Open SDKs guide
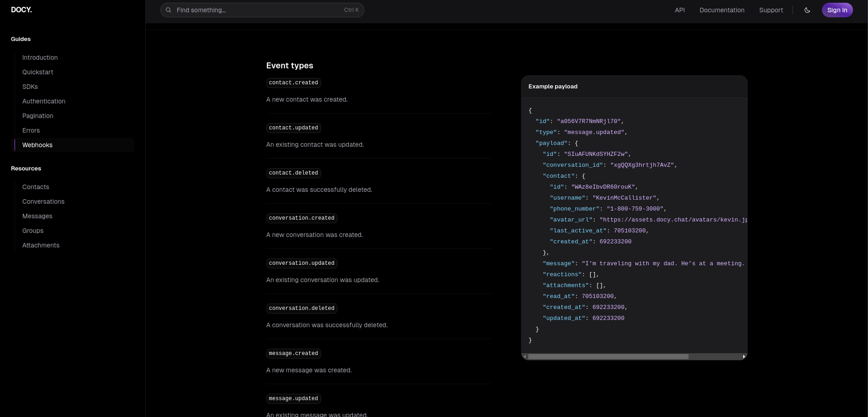The width and height of the screenshot is (868, 417). tap(30, 87)
